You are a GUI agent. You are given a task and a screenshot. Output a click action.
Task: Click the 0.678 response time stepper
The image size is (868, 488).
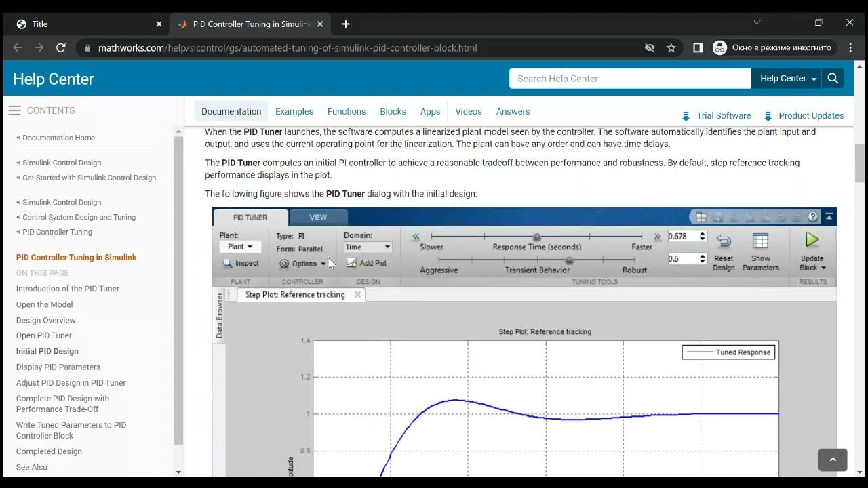[x=703, y=237]
